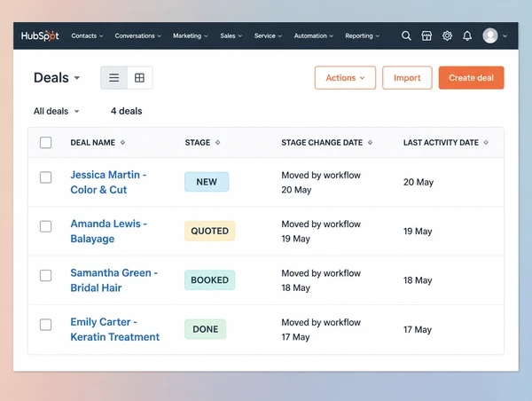Open the Reporting menu
532x401 pixels.
362,35
